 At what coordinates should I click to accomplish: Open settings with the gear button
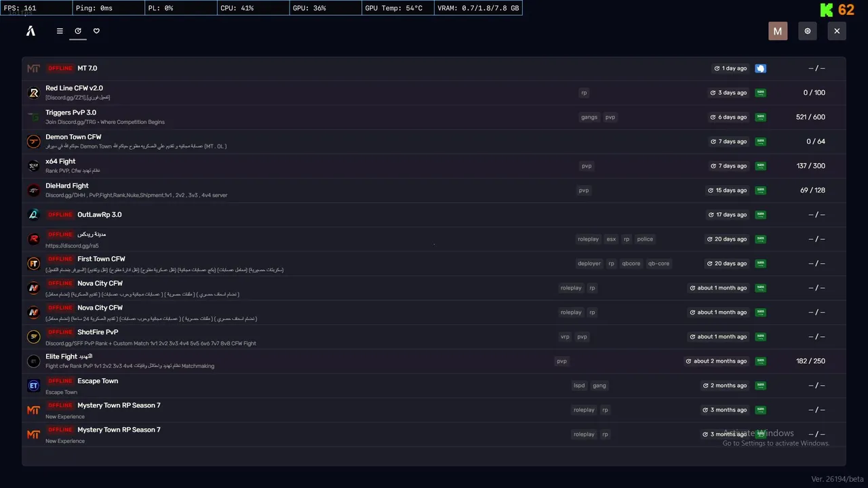(807, 31)
